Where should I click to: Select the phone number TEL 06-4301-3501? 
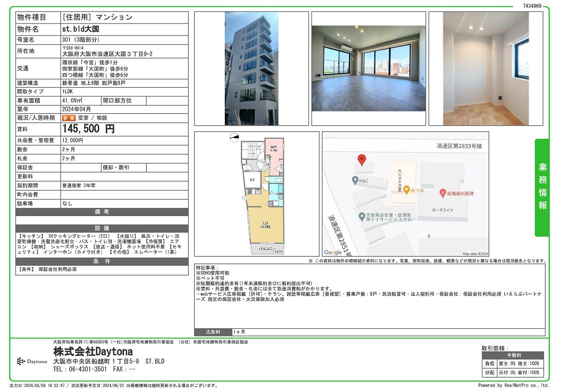click(x=80, y=369)
